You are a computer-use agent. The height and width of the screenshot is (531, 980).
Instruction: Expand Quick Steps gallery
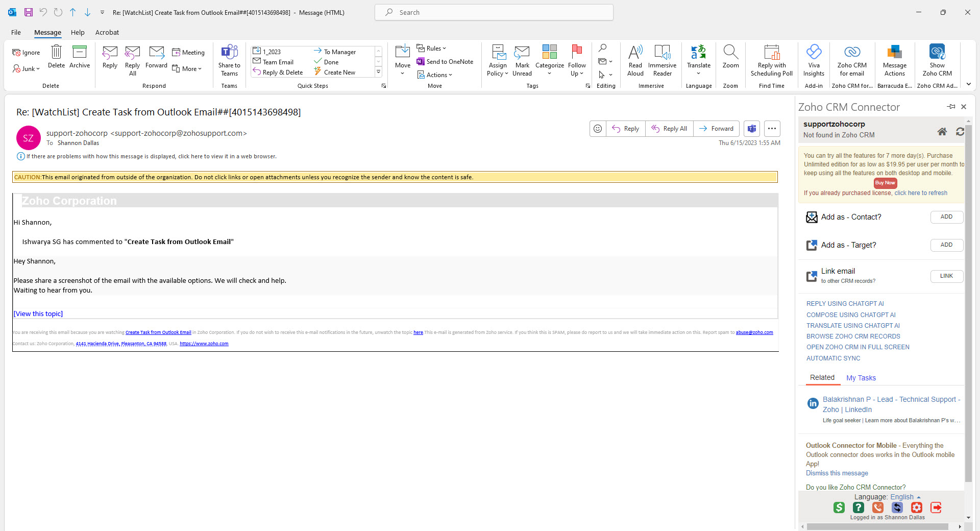click(378, 73)
